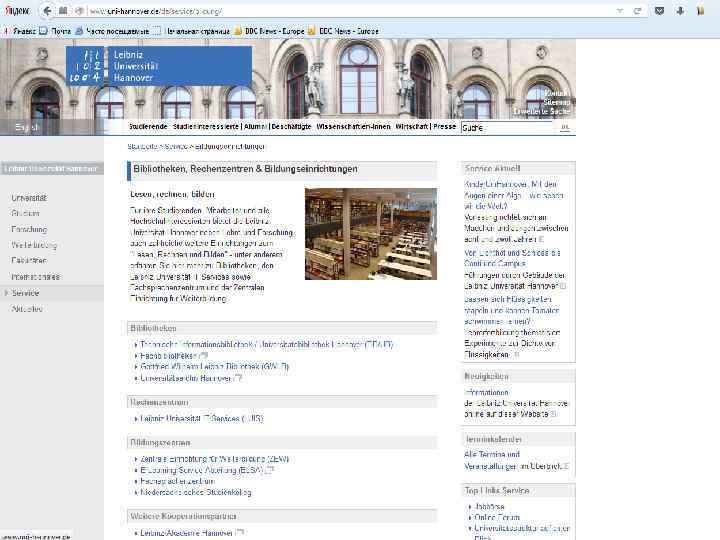Viewport: 720px width, 540px height.
Task: Go to Startseite in the breadcrumb
Action: (x=142, y=146)
